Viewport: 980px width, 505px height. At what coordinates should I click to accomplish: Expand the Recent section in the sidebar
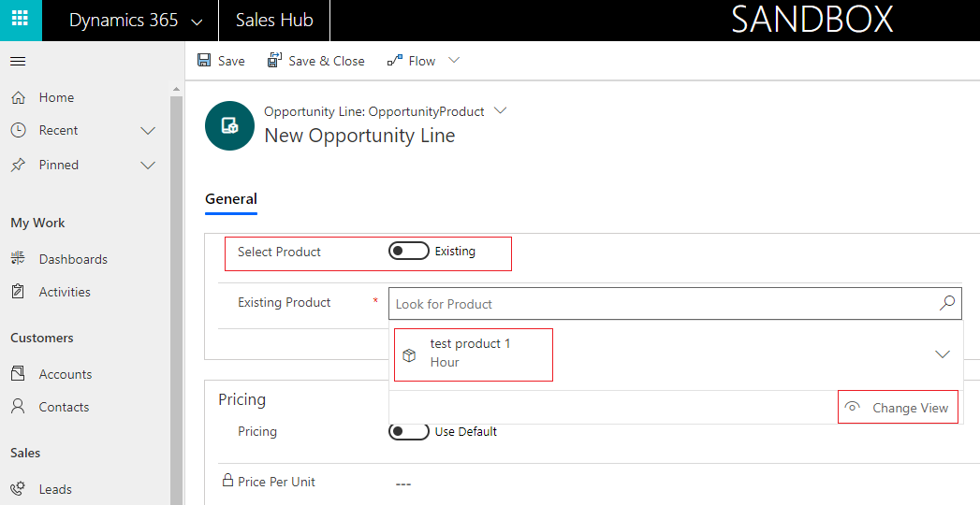click(148, 131)
